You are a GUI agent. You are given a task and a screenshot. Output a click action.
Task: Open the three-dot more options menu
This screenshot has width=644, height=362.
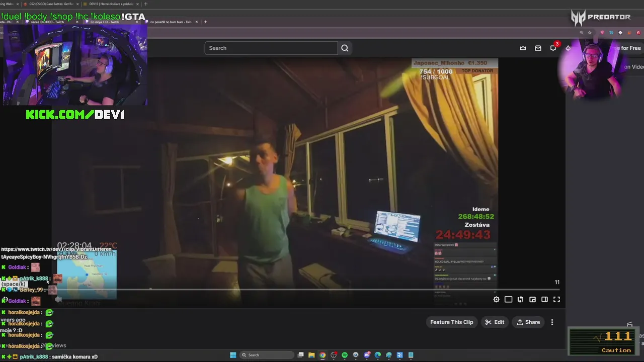pyautogui.click(x=552, y=322)
